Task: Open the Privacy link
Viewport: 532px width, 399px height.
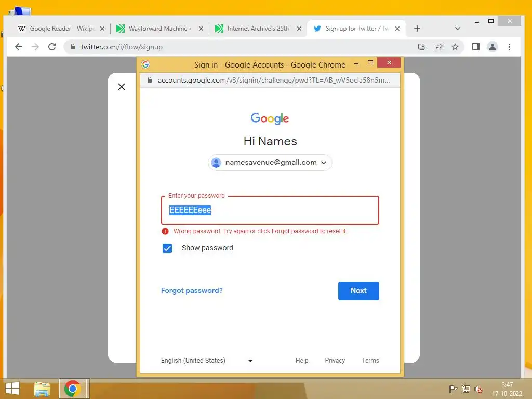Action: click(x=335, y=361)
